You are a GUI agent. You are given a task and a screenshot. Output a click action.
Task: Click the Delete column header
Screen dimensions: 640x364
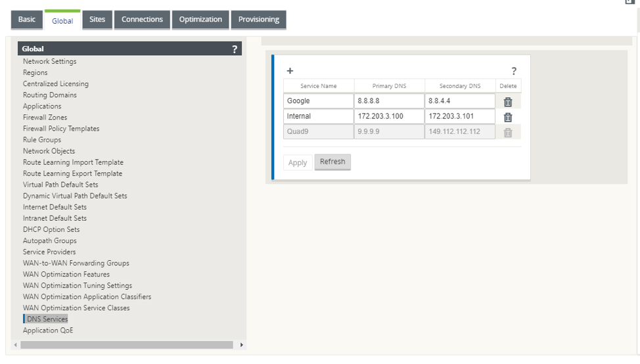point(508,86)
